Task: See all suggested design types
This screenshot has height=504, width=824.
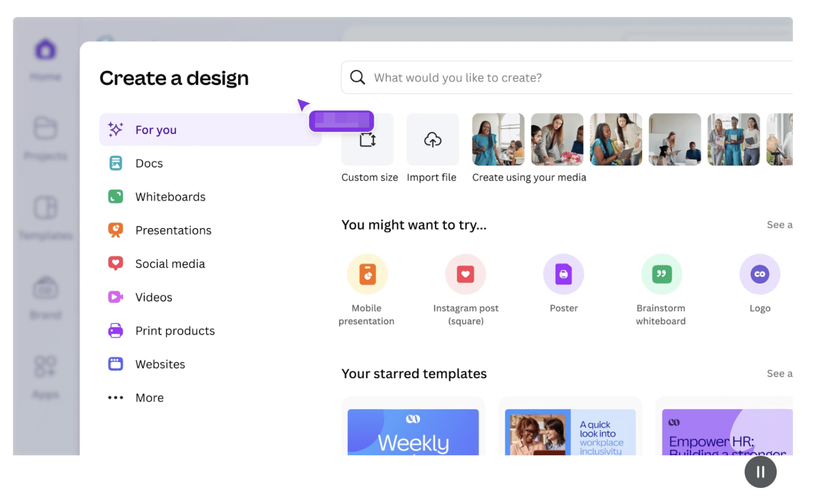Action: coord(779,225)
